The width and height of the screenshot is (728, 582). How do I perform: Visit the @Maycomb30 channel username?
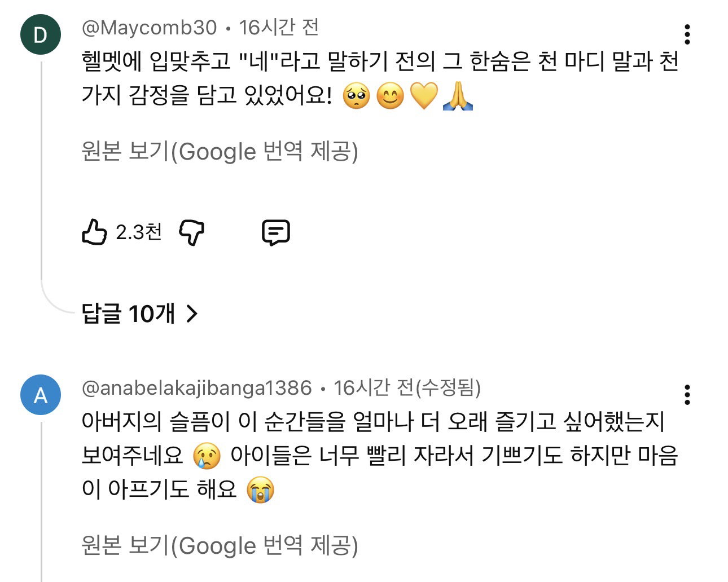tap(150, 28)
